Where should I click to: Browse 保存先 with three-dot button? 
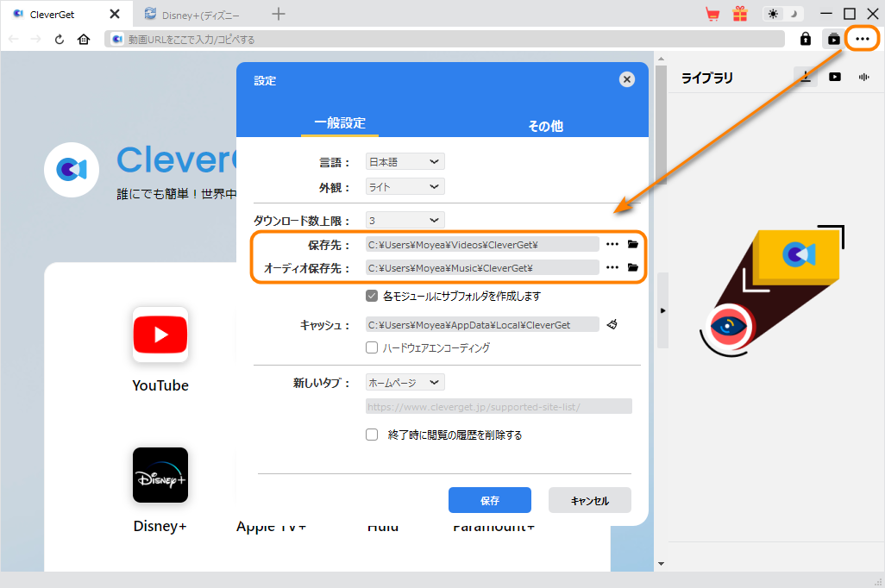click(612, 244)
